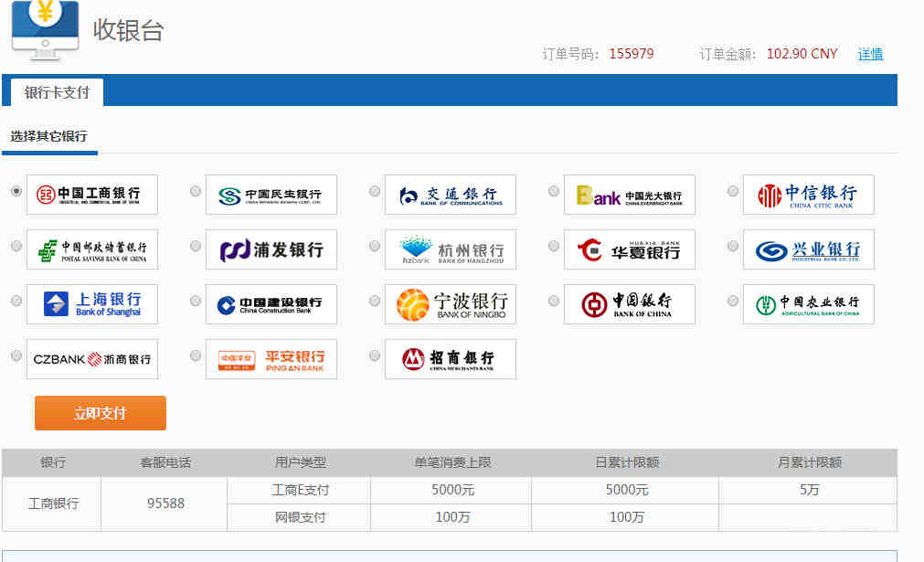
Task: Click the 网银支付 row label
Action: pos(300,517)
